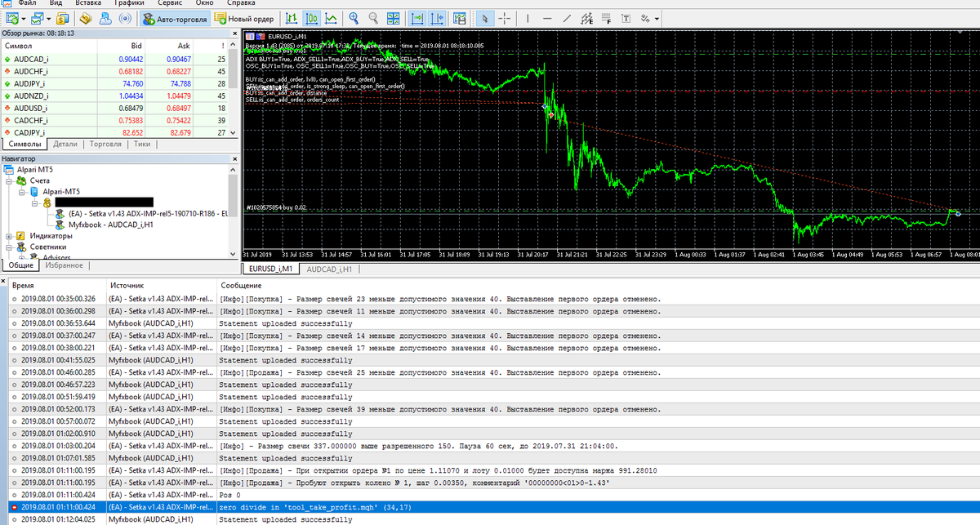Viewport: 980px width, 525px height.
Task: Click the red error icon on zero divide row
Action: [x=14, y=507]
